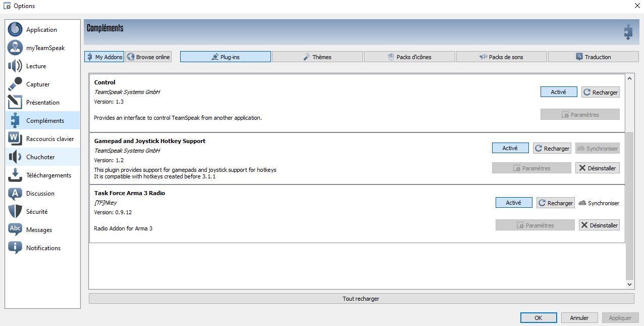Click the Capturer microphone icon
The height and width of the screenshot is (326, 644).
pyautogui.click(x=15, y=84)
